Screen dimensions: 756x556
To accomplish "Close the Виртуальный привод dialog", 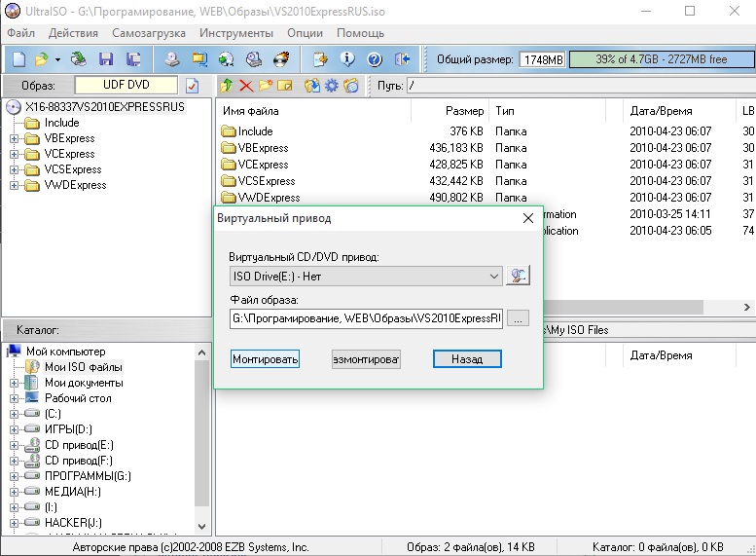I will click(528, 218).
